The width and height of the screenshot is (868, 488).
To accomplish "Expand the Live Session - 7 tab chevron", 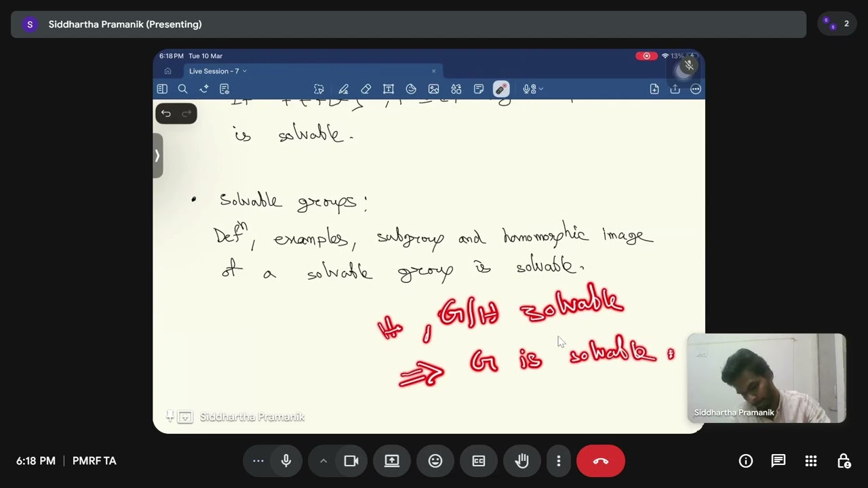I will coord(244,71).
